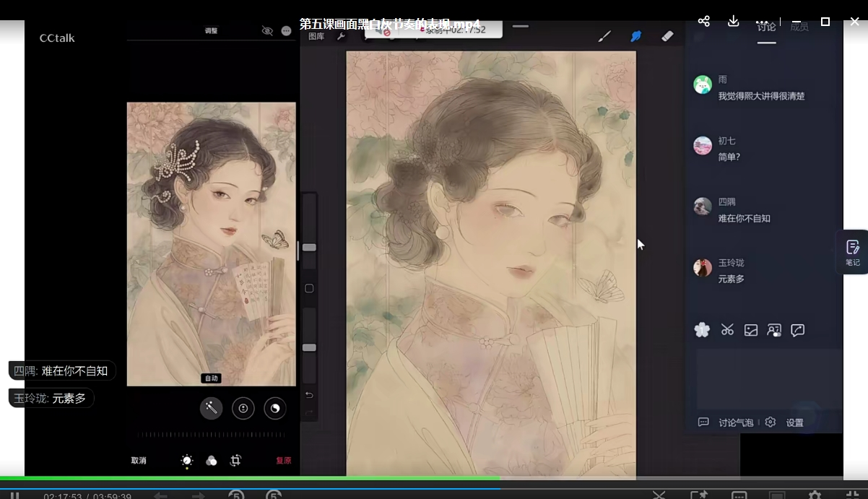
Task: Open chat 设置 settings with gear
Action: [x=784, y=422]
